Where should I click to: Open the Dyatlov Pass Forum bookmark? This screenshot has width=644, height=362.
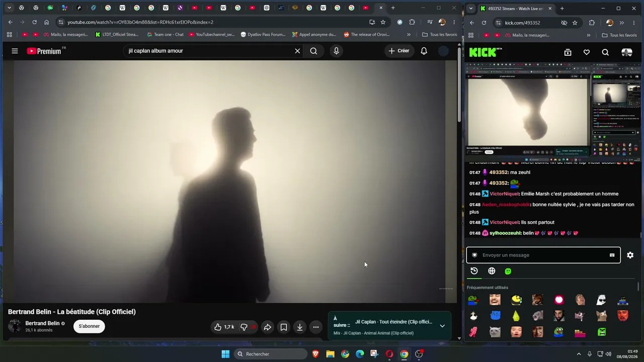[x=263, y=35]
